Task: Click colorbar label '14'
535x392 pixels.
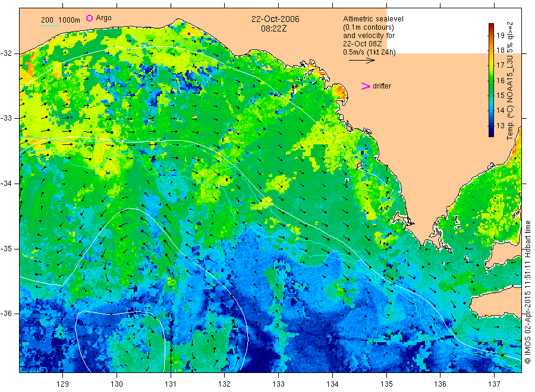Action: tap(500, 110)
